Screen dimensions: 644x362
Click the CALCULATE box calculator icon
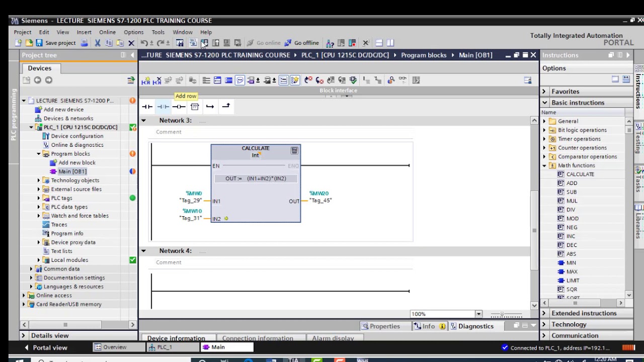(x=294, y=151)
